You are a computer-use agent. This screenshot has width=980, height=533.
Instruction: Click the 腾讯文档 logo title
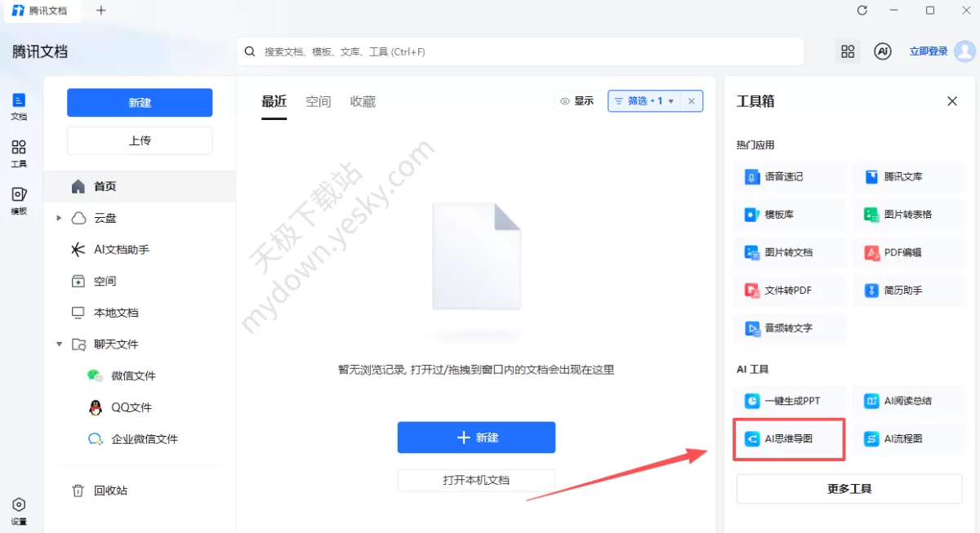click(x=40, y=51)
